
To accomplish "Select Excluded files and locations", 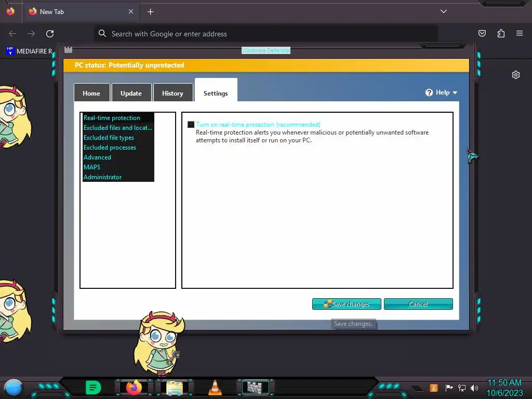I will pos(117,128).
